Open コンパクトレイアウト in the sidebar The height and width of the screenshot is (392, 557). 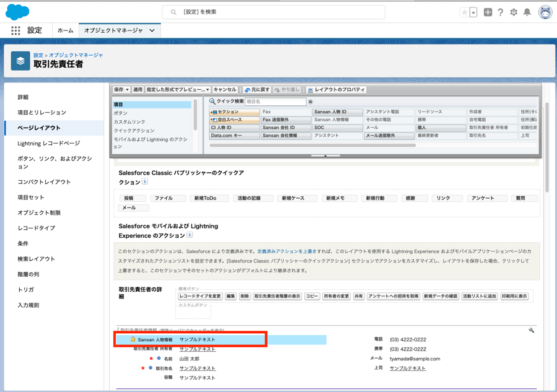tap(44, 182)
